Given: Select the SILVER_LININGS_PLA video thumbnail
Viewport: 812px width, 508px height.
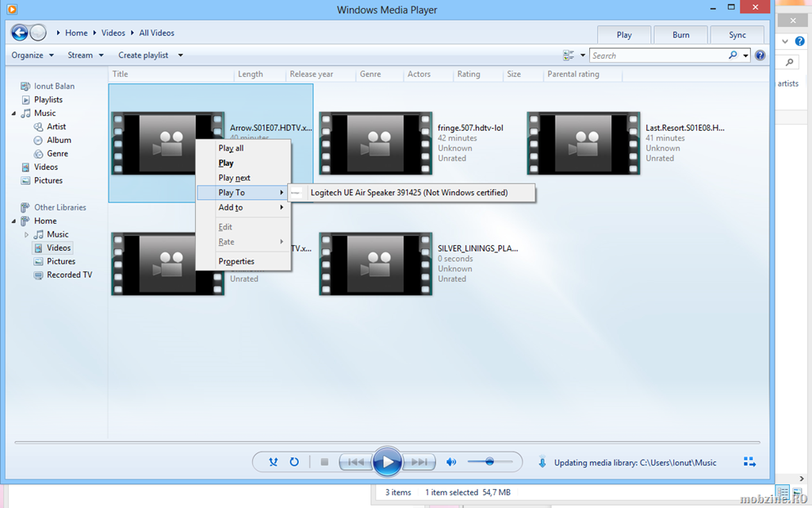Looking at the screenshot, I should pos(375,264).
